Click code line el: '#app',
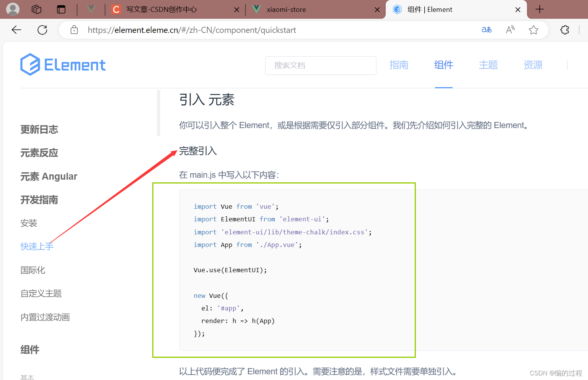 click(222, 308)
